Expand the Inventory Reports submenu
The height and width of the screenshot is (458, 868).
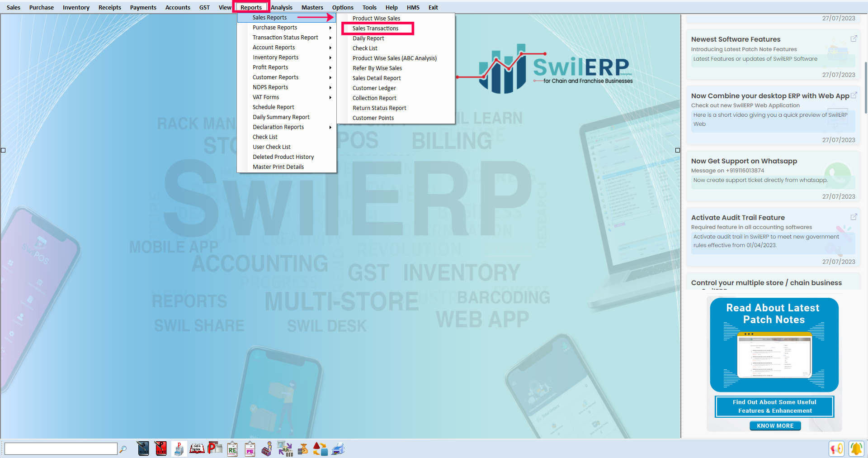pos(287,57)
